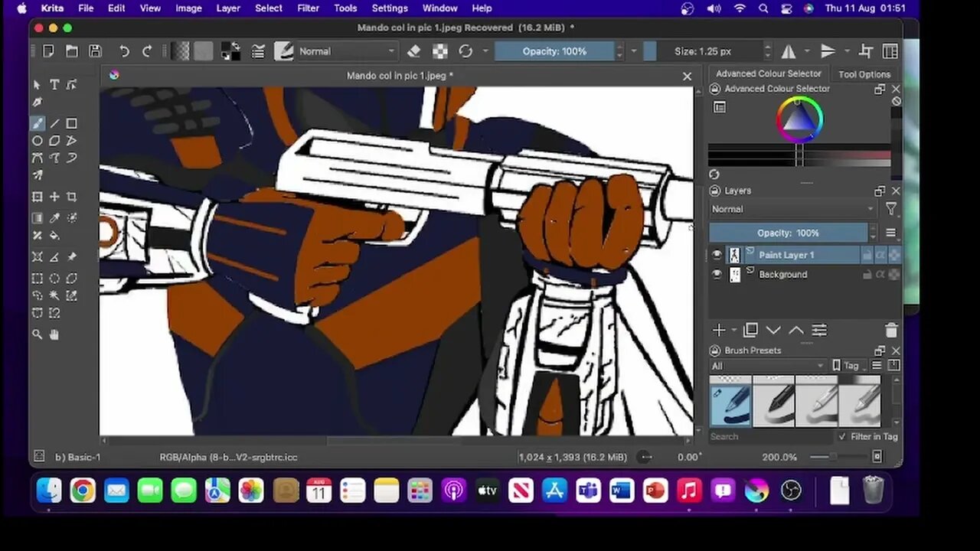
Task: Select the Fill bucket tool
Action: coord(54,235)
